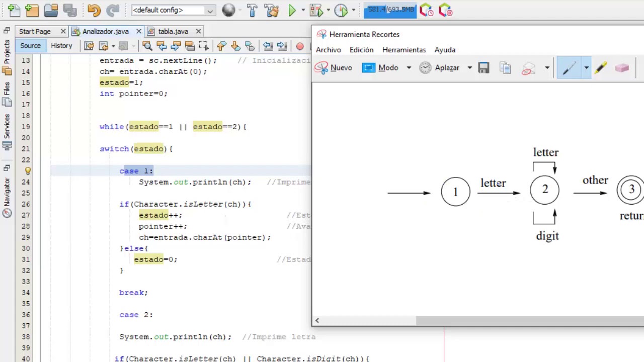
Task: Click the Shift Line Right icon
Action: point(282,46)
